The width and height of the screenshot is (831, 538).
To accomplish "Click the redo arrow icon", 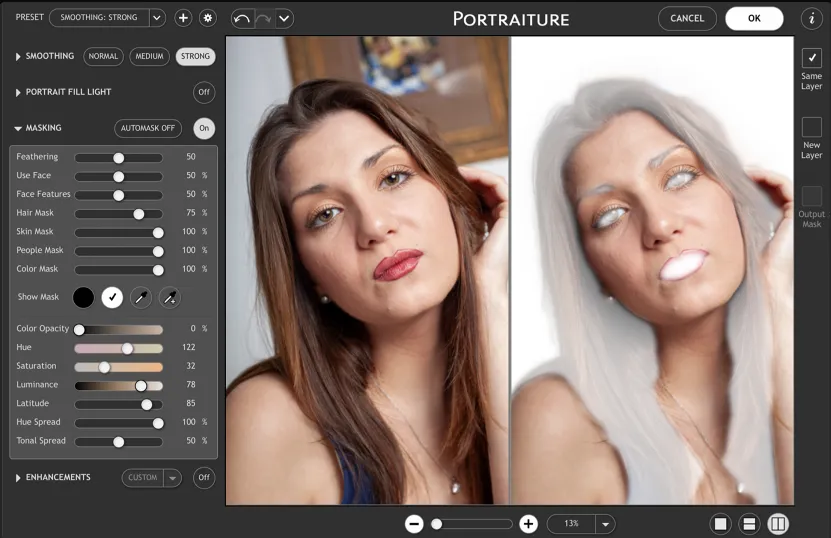I will pyautogui.click(x=263, y=18).
